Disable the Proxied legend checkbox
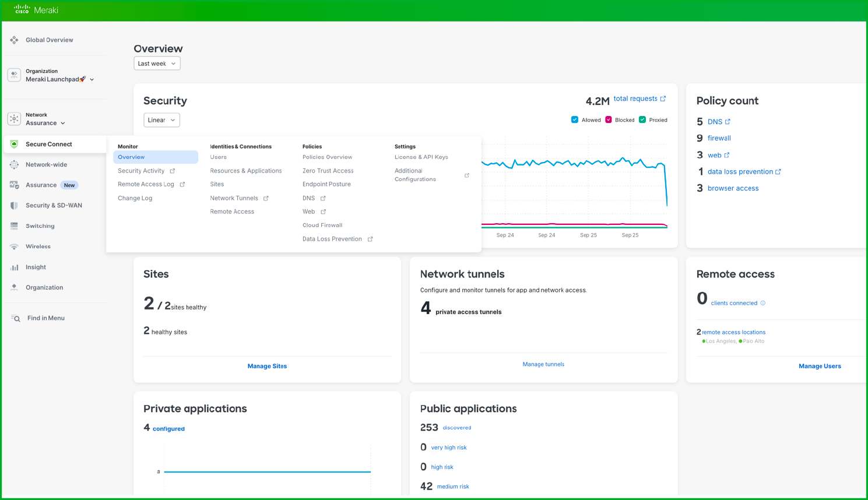868x500 pixels. click(x=642, y=120)
